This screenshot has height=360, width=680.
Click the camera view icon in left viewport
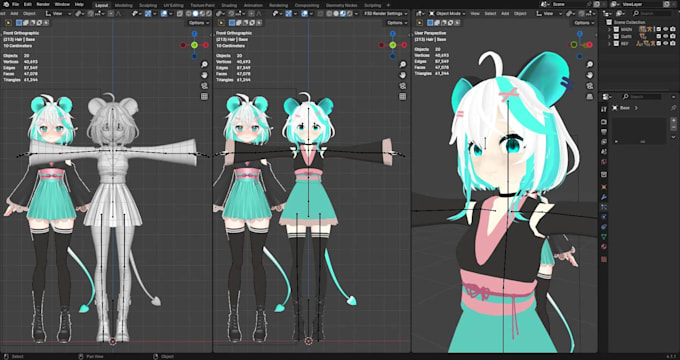[204, 86]
